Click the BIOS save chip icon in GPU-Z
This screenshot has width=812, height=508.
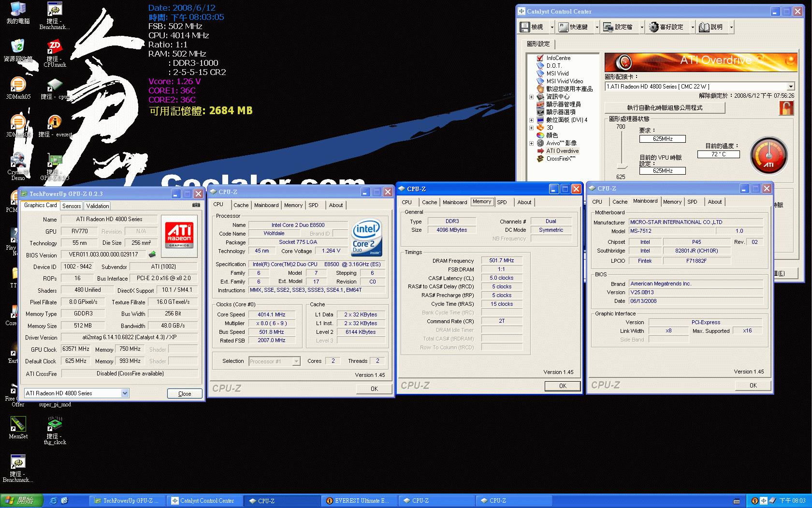tap(152, 254)
